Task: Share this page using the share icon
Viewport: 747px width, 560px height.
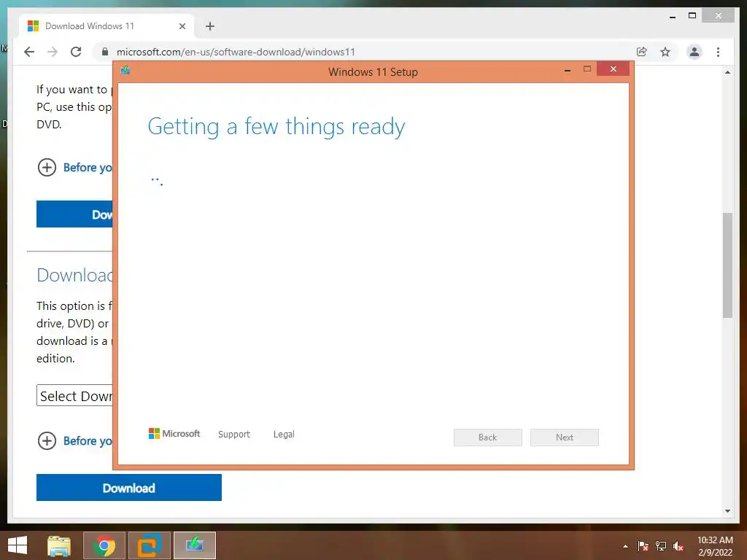Action: pos(642,52)
